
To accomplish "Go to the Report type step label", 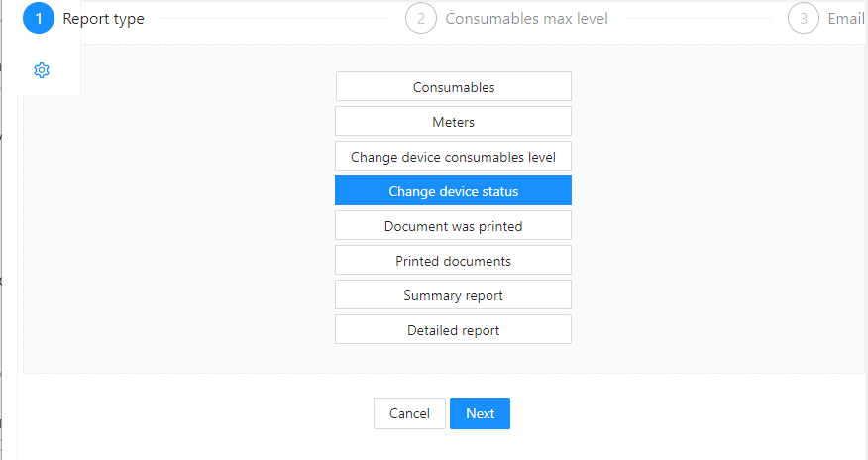I will (103, 19).
